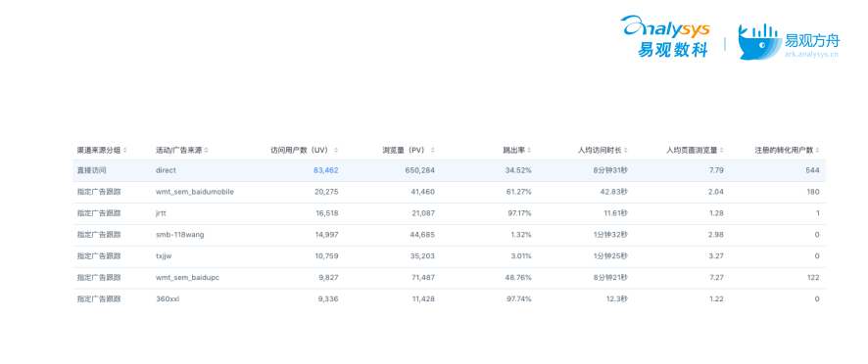Sort by 注册的转化用户数 sort icon
Screen dimensions: 868x364
pyautogui.click(x=817, y=150)
